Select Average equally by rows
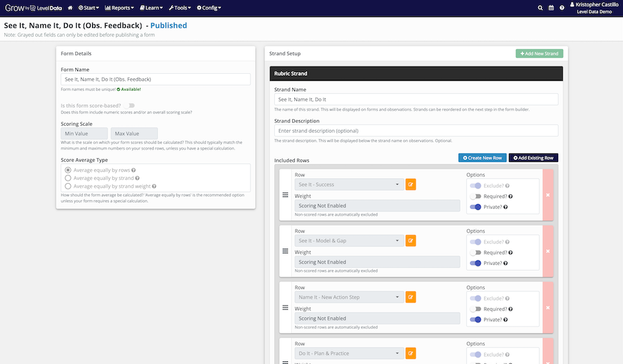623x364 pixels. [x=68, y=170]
